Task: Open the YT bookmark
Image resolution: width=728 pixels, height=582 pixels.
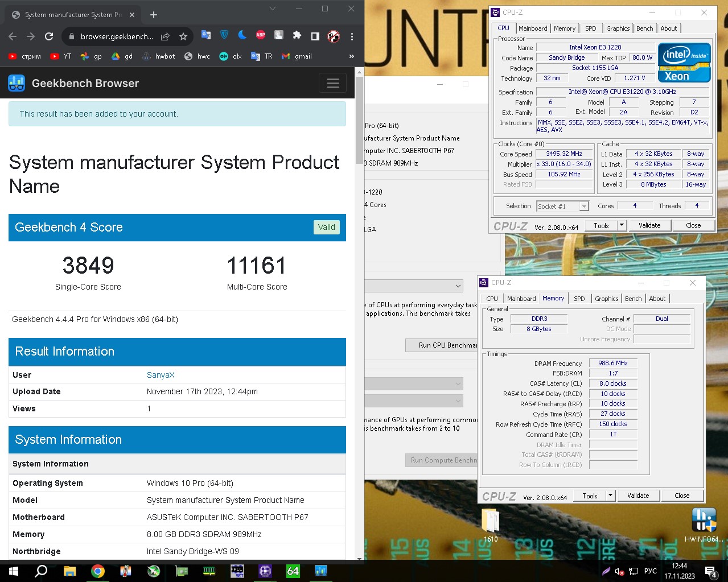Action: [x=61, y=56]
